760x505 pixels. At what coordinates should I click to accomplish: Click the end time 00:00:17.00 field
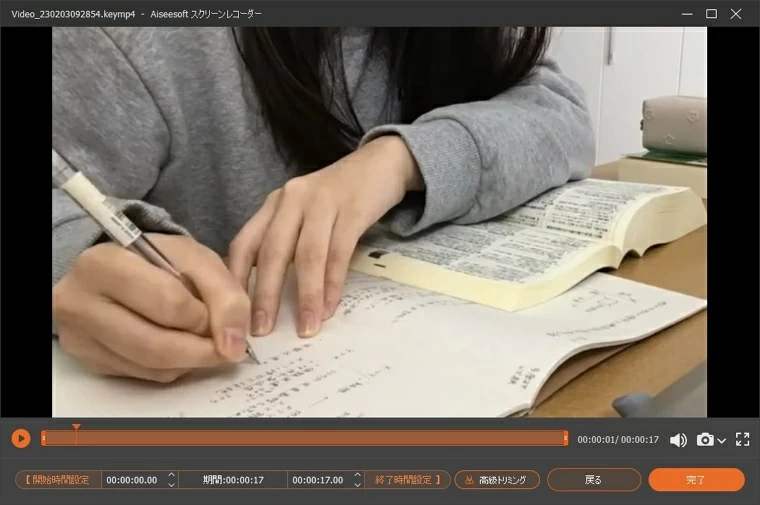tap(315, 480)
